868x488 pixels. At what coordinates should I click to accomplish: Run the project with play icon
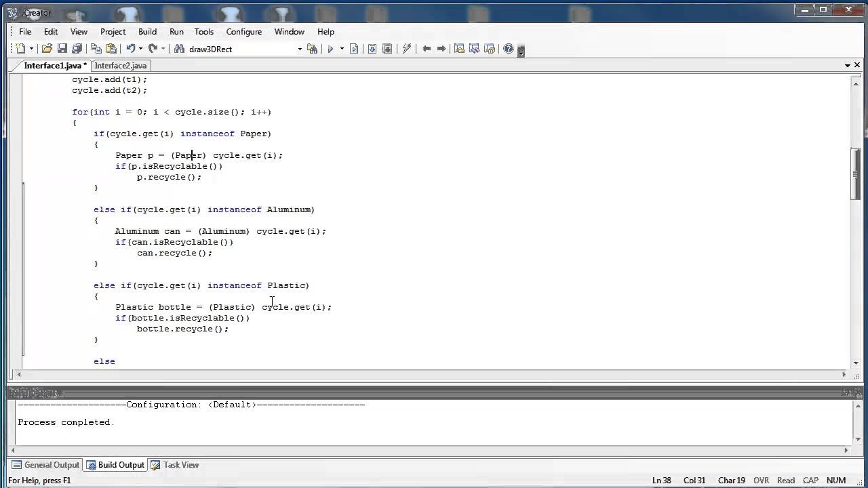[330, 49]
